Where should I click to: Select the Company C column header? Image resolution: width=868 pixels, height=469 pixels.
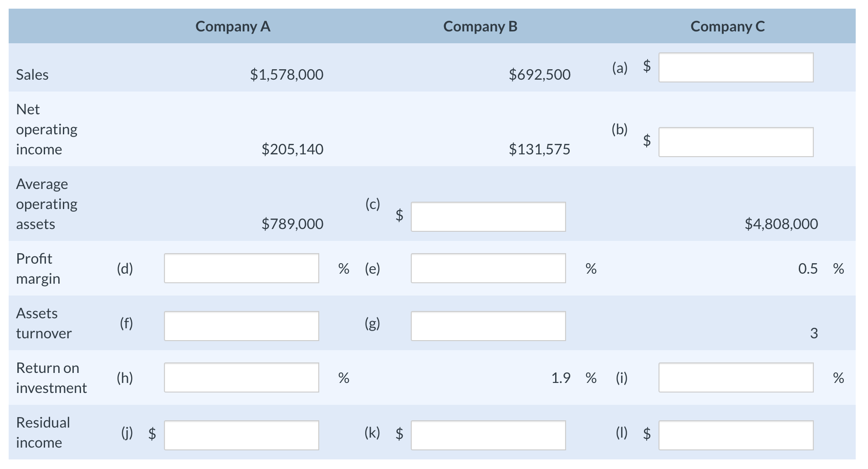point(727,26)
